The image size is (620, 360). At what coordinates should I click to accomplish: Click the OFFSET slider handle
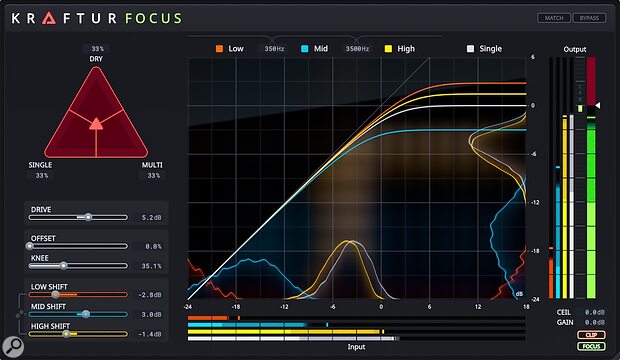tap(30, 246)
